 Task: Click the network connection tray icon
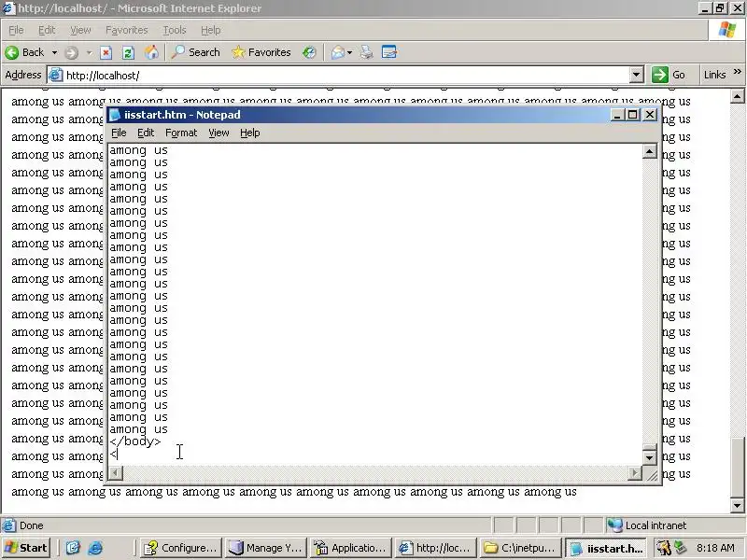pos(681,548)
